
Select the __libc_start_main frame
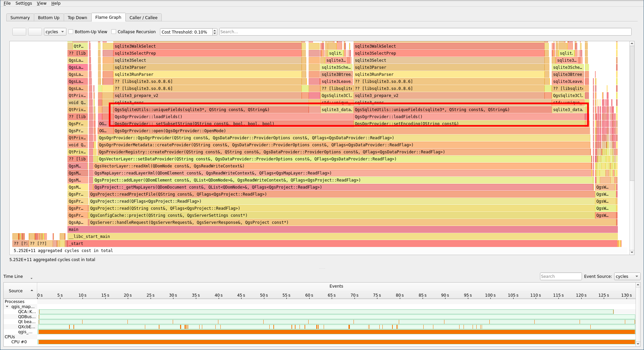click(342, 237)
